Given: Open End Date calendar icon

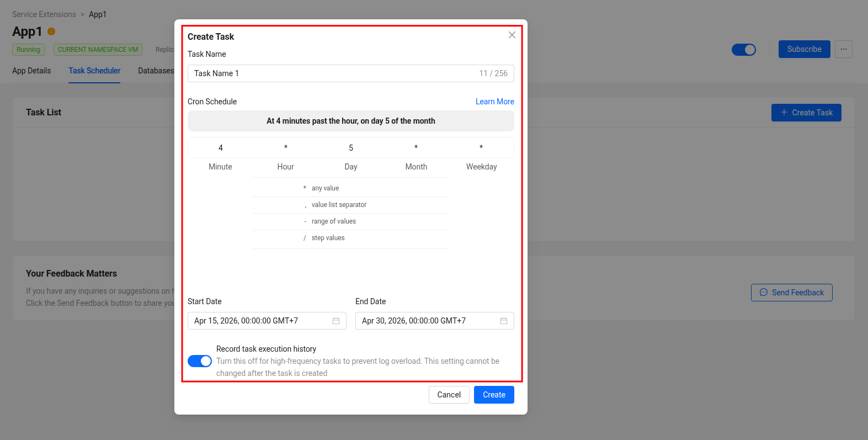Looking at the screenshot, I should [x=504, y=321].
